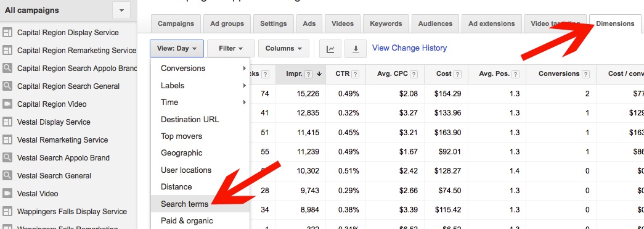Open Vestal Video campaign

point(38,194)
